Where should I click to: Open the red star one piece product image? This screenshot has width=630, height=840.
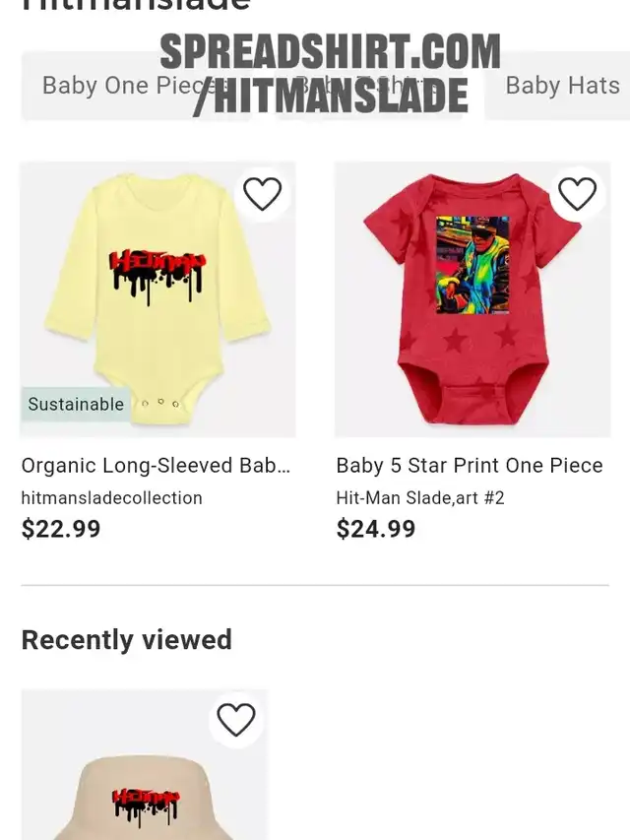(x=472, y=299)
